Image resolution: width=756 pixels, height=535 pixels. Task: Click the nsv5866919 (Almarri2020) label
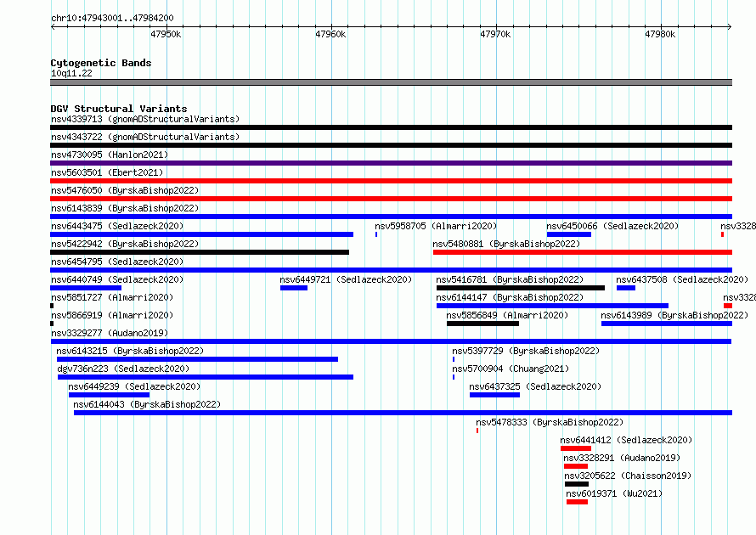pos(112,315)
